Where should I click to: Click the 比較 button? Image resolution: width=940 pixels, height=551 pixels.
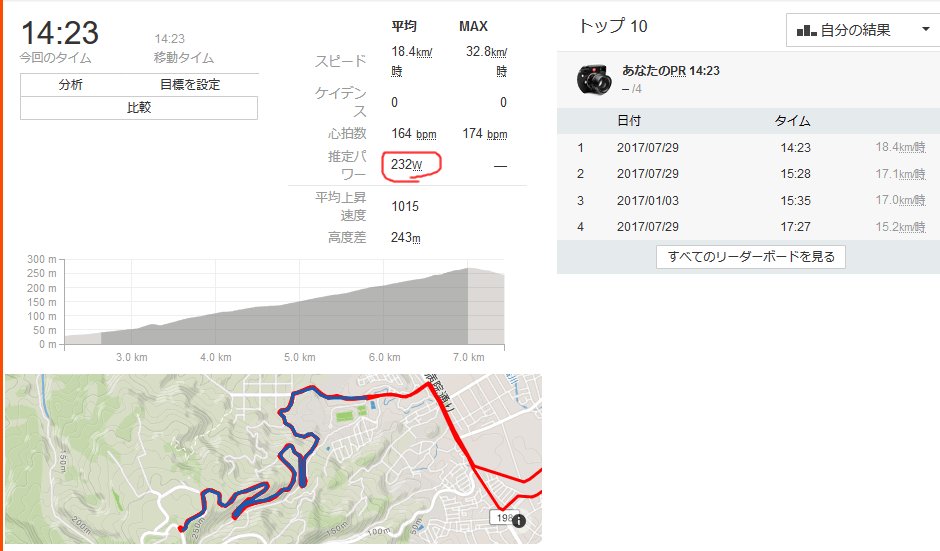pyautogui.click(x=139, y=108)
